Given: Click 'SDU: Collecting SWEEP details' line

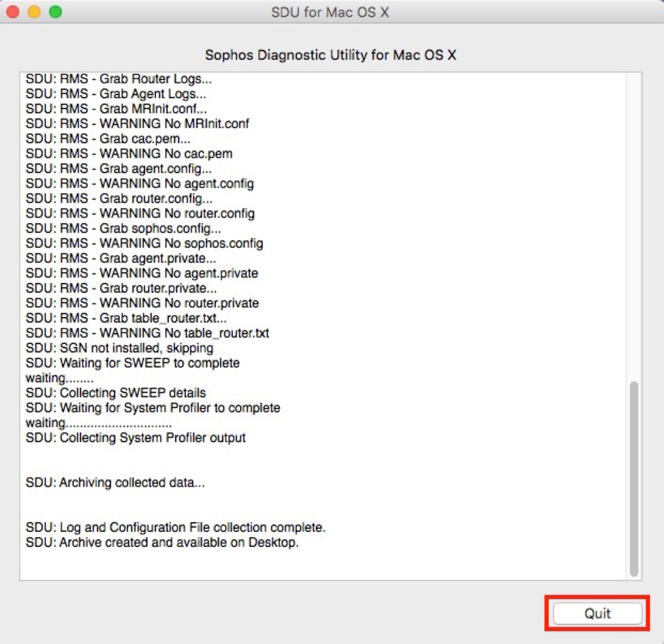Looking at the screenshot, I should (116, 393).
